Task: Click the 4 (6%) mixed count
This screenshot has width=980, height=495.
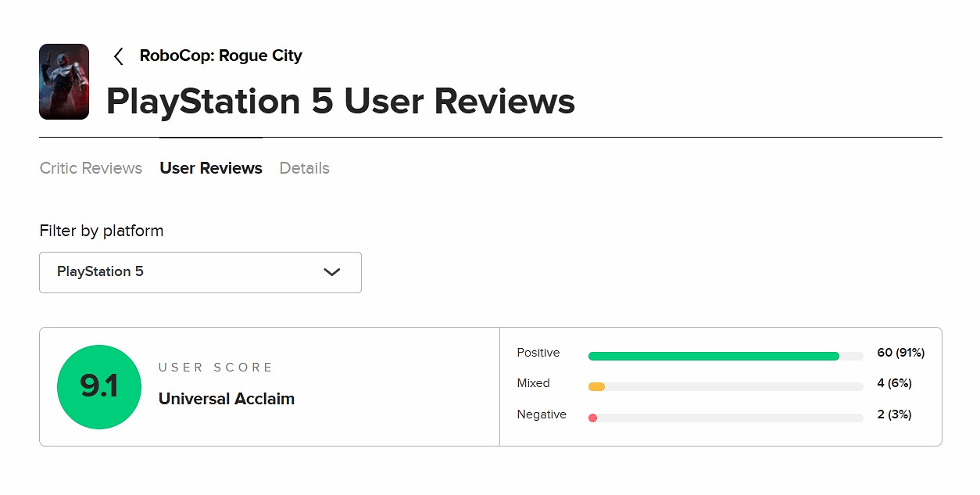Action: tap(894, 383)
